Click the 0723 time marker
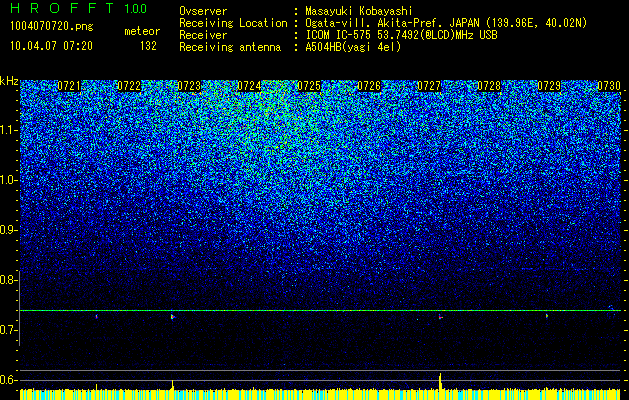 tap(189, 86)
